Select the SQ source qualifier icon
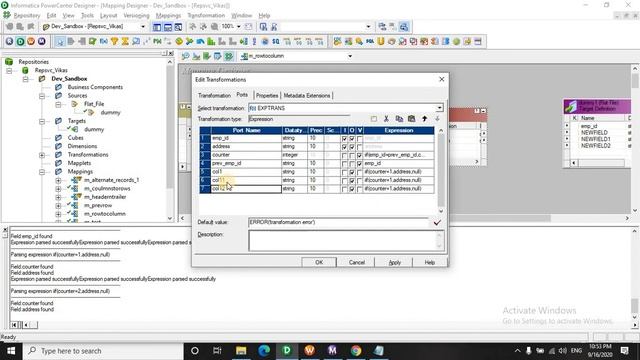This screenshot has height=360, width=640. point(276,41)
